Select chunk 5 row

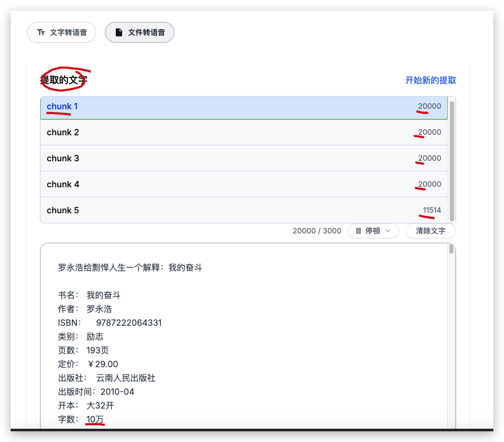(x=244, y=211)
